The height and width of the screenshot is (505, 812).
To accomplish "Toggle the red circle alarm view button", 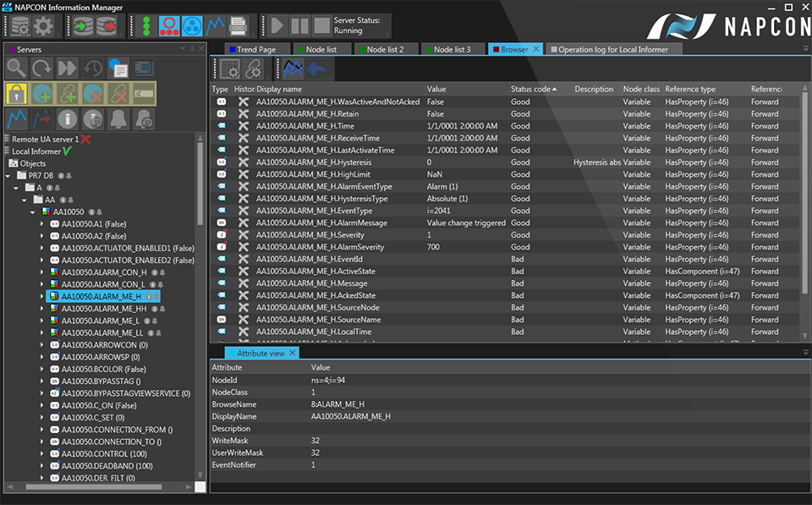I will 169,25.
